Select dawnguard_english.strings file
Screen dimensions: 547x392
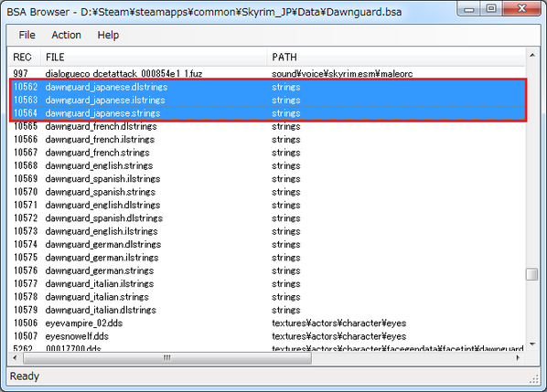click(x=99, y=165)
